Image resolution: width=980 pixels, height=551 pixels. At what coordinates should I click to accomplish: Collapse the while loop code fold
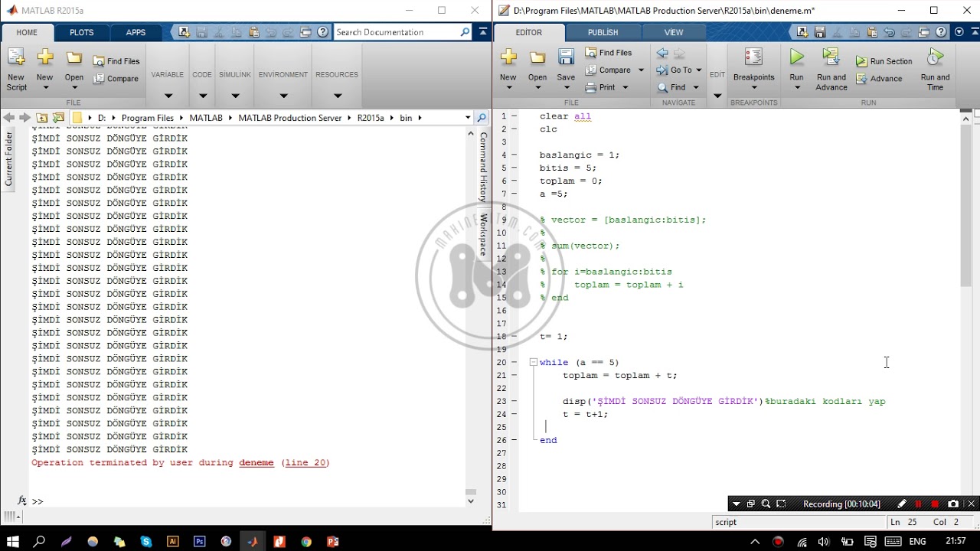click(533, 362)
